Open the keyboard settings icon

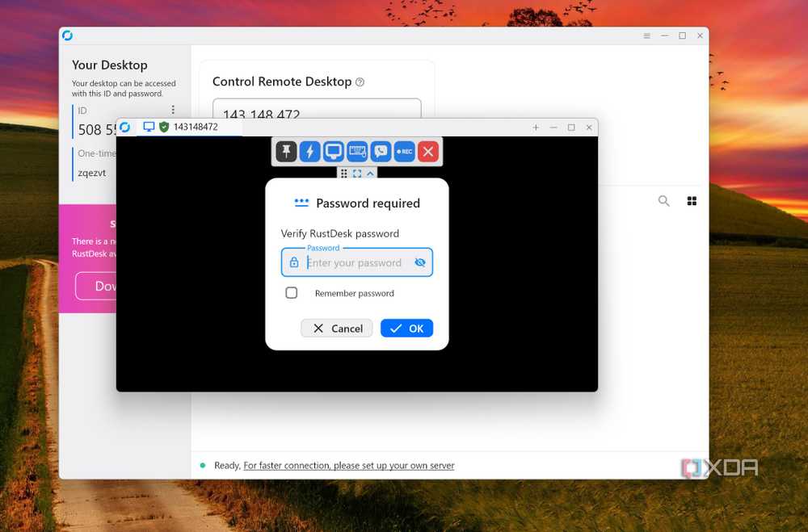[357, 152]
